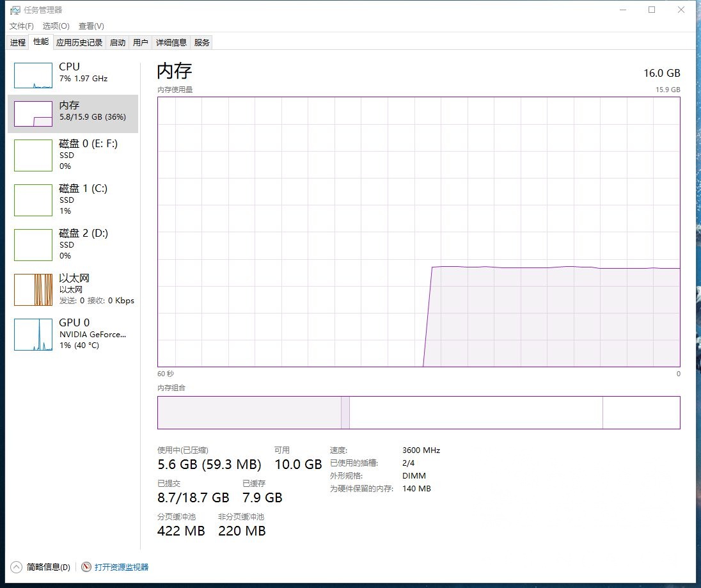This screenshot has height=588, width=701.
Task: Click the 5.6 GB (59.3 MB) in-use value
Action: click(209, 464)
